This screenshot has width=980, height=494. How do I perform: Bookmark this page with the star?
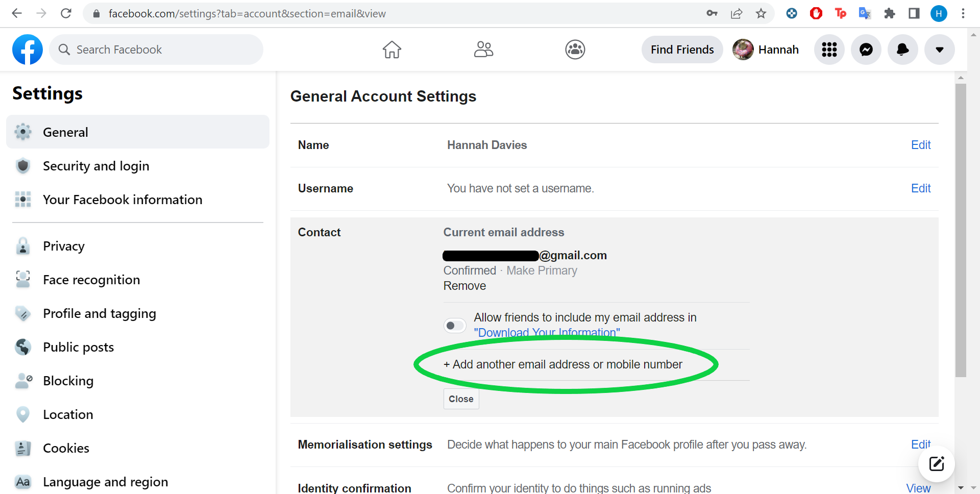761,13
